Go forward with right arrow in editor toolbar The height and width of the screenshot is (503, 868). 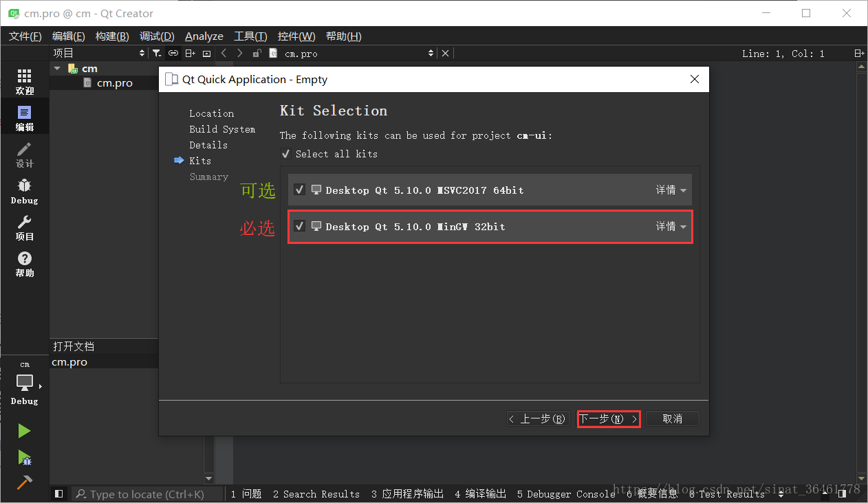239,53
